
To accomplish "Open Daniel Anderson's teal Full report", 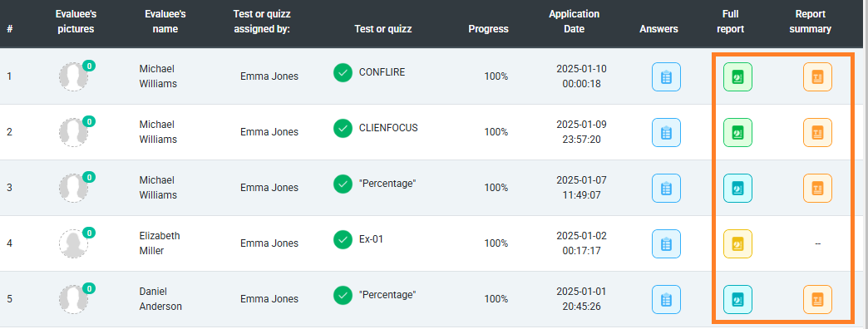I will (x=737, y=300).
